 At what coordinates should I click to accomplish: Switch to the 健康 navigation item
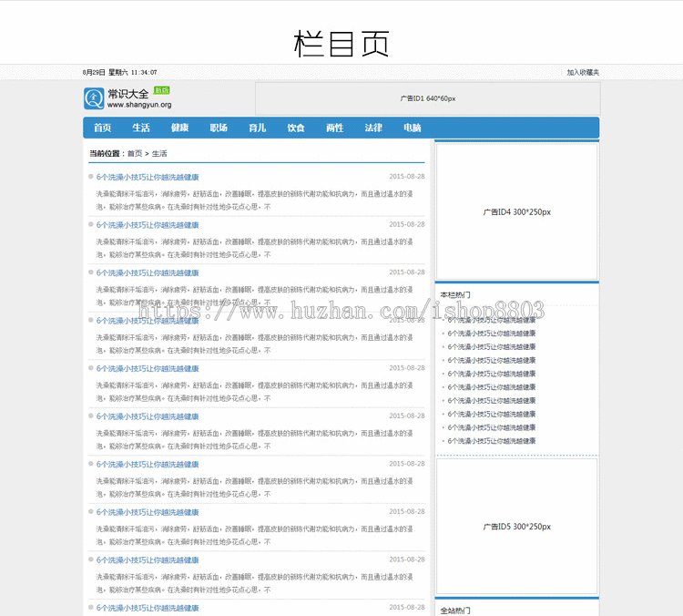point(180,128)
